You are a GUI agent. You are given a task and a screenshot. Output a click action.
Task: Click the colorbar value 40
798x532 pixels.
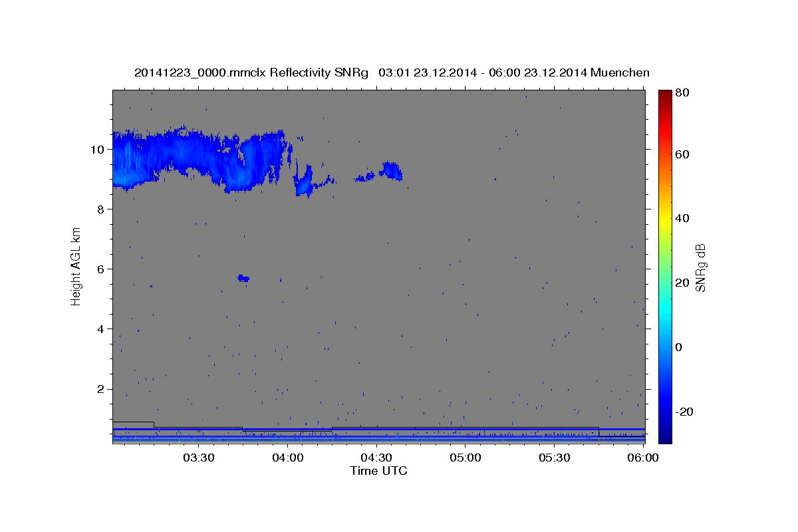(682, 218)
